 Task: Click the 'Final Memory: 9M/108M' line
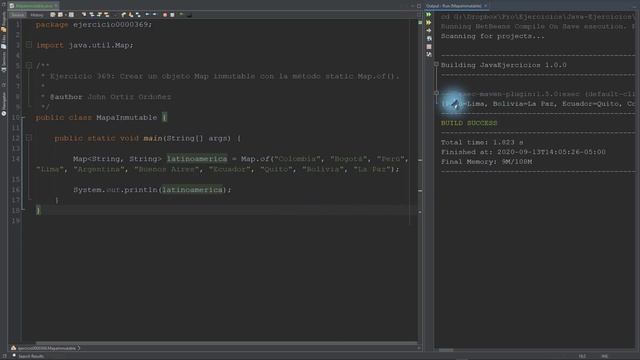(487, 162)
